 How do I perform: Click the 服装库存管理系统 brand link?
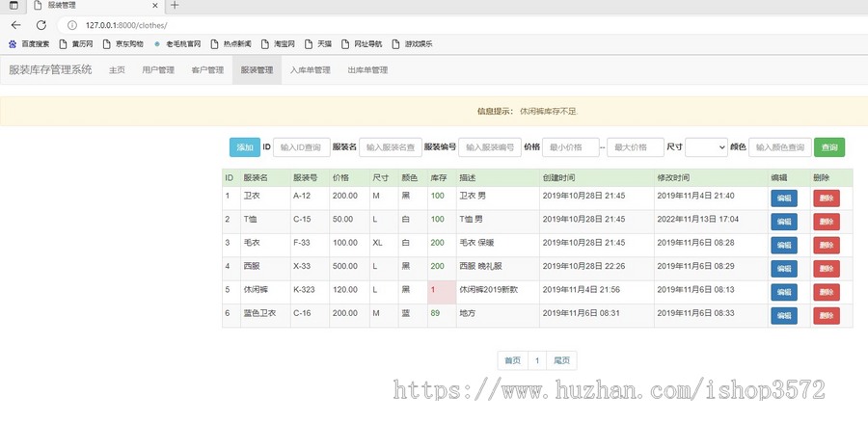(50, 70)
